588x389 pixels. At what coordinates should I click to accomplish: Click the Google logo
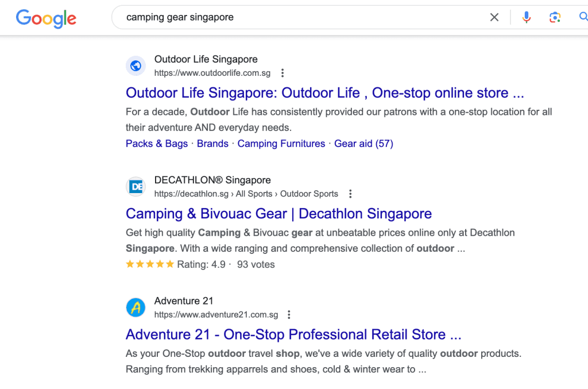[46, 18]
